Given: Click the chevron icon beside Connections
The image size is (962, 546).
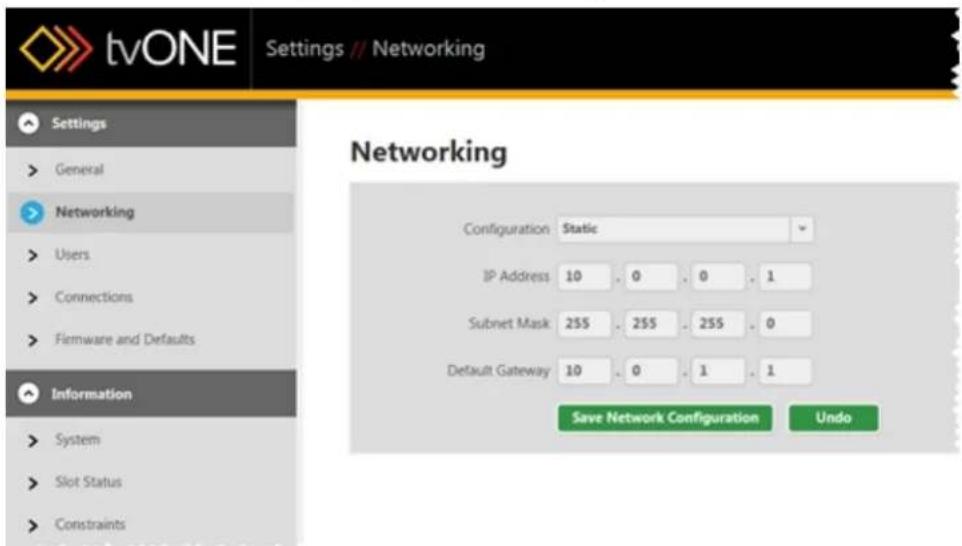Looking at the screenshot, I should click(x=33, y=298).
